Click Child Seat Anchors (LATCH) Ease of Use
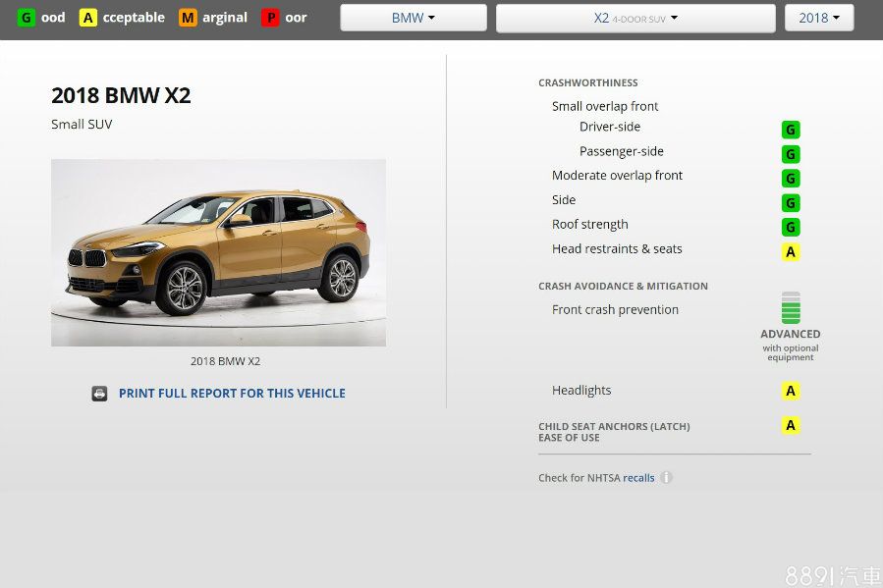Viewport: 883px width, 588px height. pos(614,432)
